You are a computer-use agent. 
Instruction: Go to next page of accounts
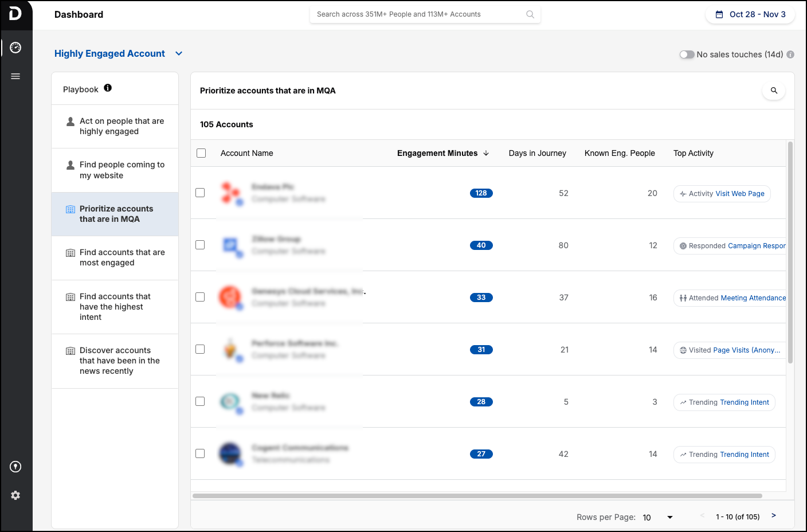pyautogui.click(x=773, y=516)
